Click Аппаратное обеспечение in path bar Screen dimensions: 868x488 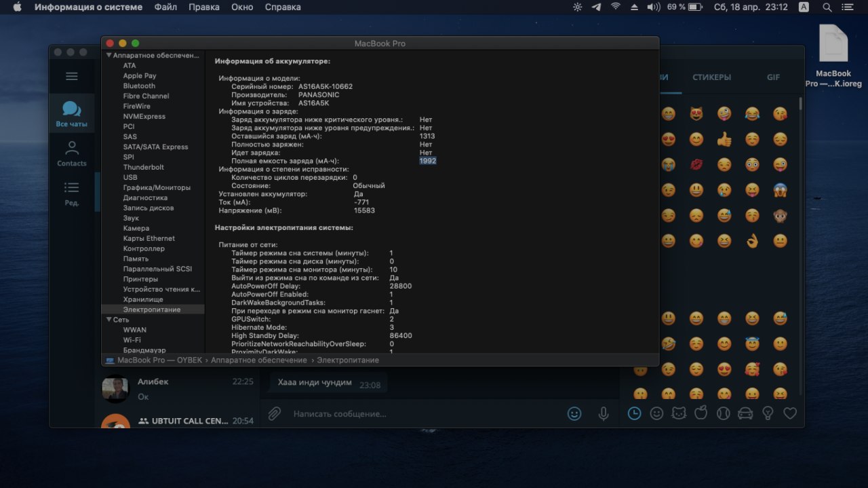pyautogui.click(x=259, y=360)
